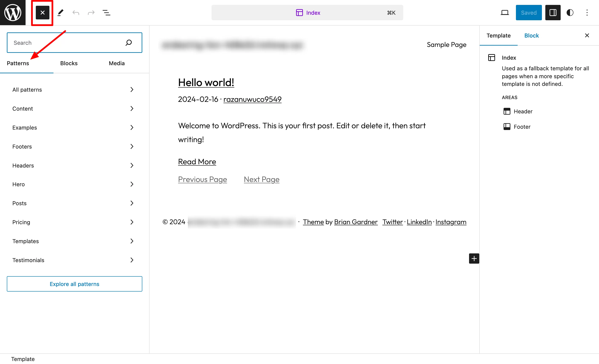Click the styles half-circle icon
Image resolution: width=599 pixels, height=364 pixels.
(570, 13)
